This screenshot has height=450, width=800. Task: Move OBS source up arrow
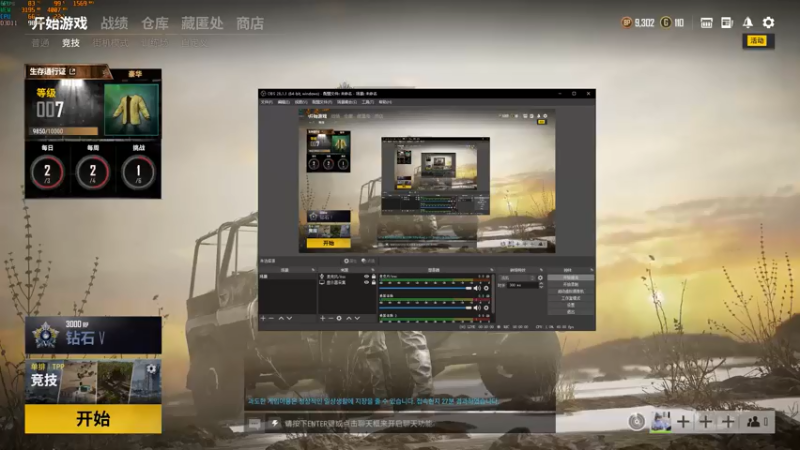click(349, 318)
